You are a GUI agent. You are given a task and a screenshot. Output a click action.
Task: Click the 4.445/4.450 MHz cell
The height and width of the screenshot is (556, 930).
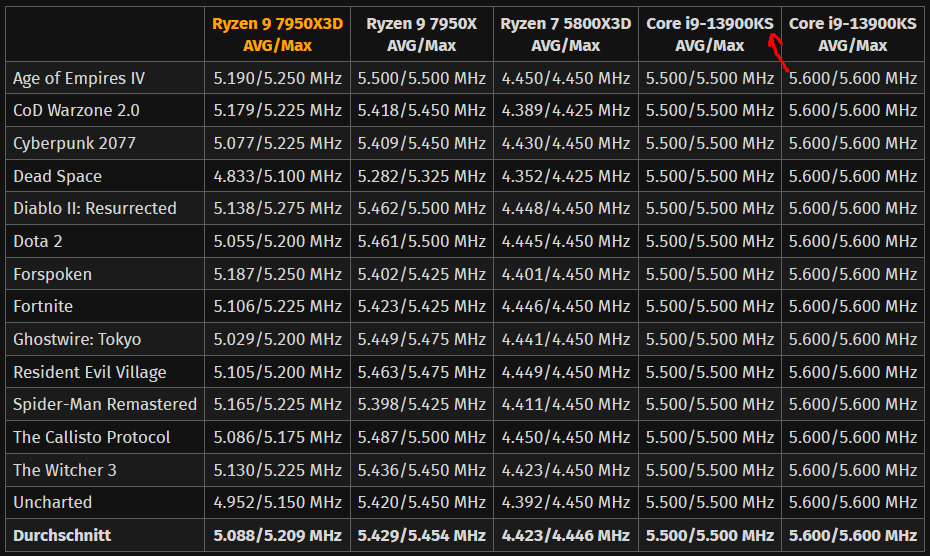[566, 241]
